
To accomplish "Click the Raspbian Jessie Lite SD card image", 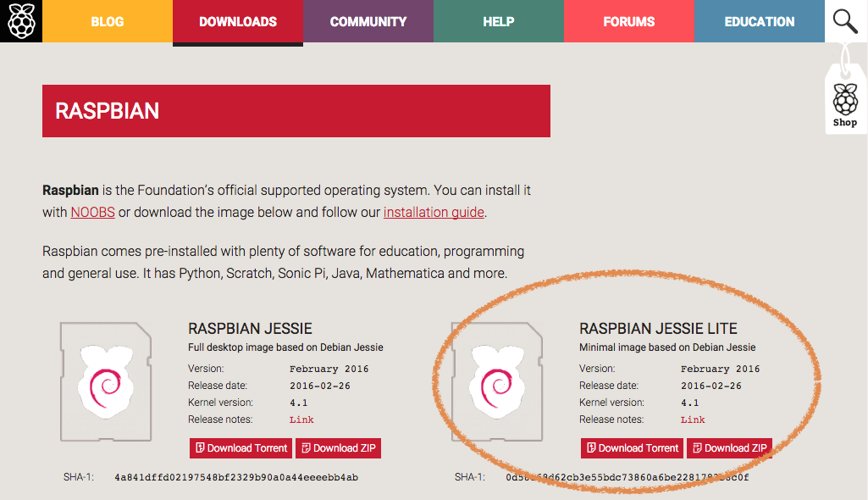I will point(497,381).
